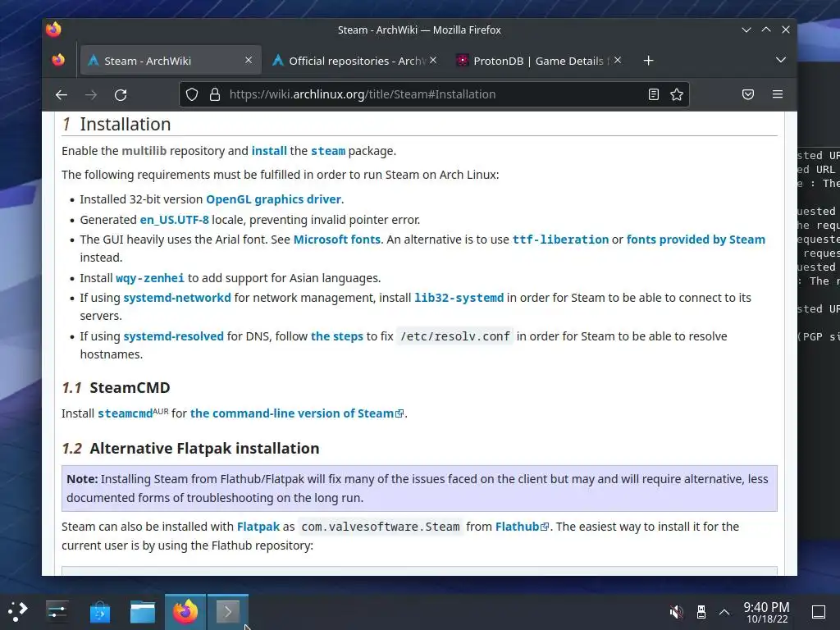Screen dimensions: 840x630
Task: Launch Discover software store from taskbar
Action: tap(99, 611)
